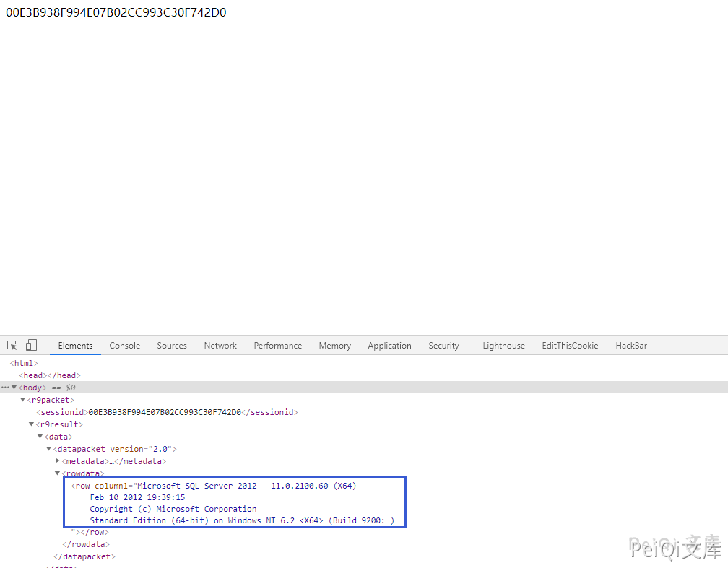Open the EditThisCookie panel
Screen dimensions: 728x568
(570, 346)
